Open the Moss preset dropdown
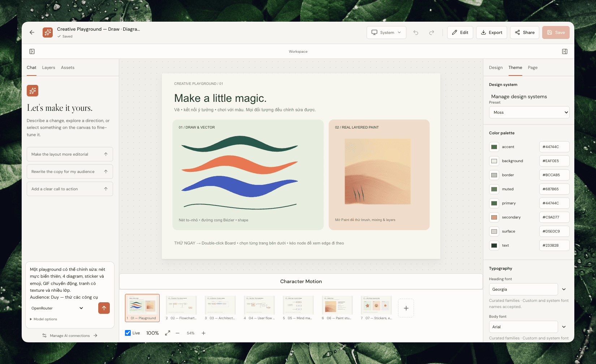 tap(529, 112)
